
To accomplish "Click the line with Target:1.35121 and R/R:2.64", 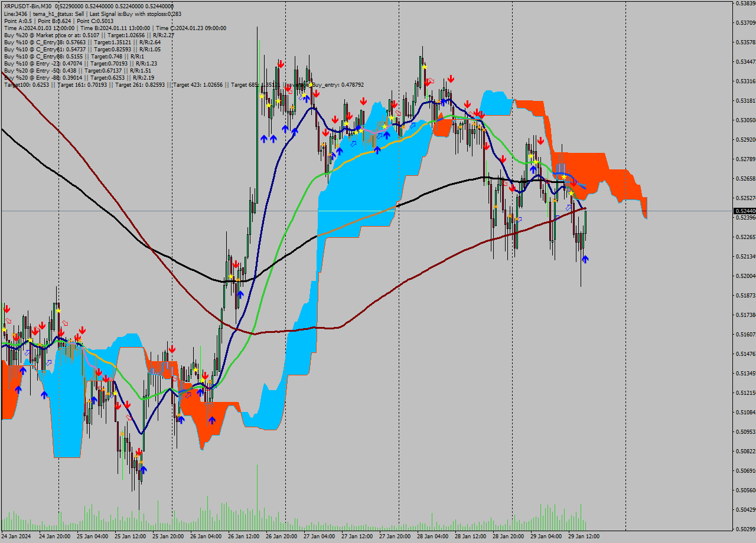I will pos(82,42).
